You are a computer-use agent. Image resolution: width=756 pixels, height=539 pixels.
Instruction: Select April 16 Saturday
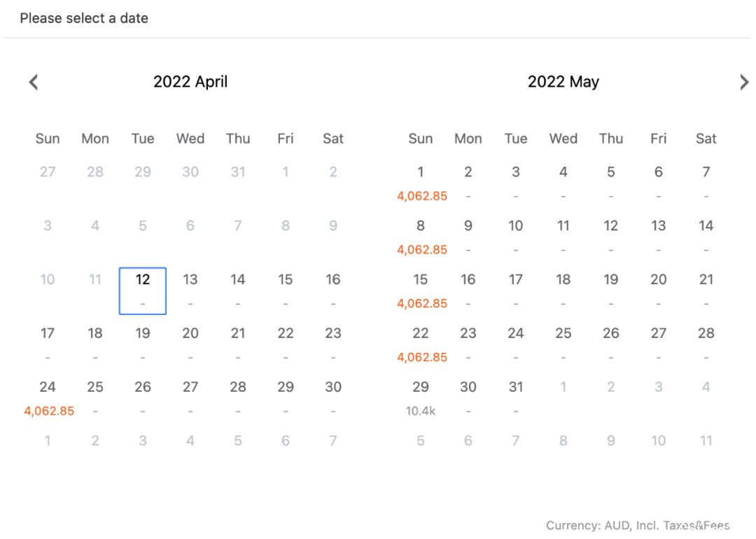click(333, 291)
